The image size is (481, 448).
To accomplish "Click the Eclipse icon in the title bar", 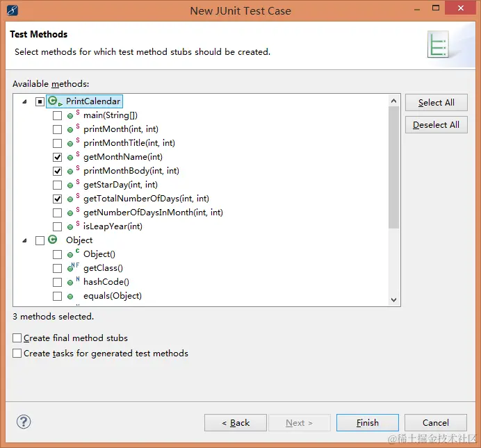I will point(12,10).
